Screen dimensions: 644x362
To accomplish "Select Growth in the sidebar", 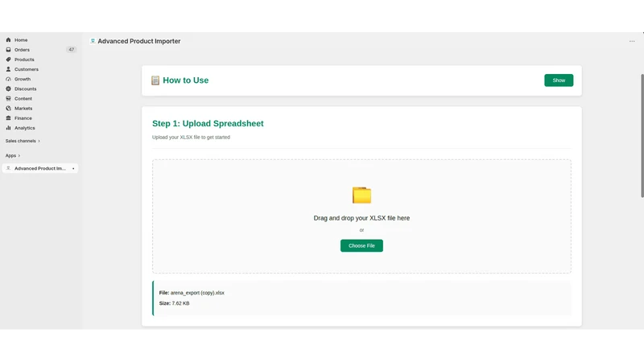I will point(23,79).
